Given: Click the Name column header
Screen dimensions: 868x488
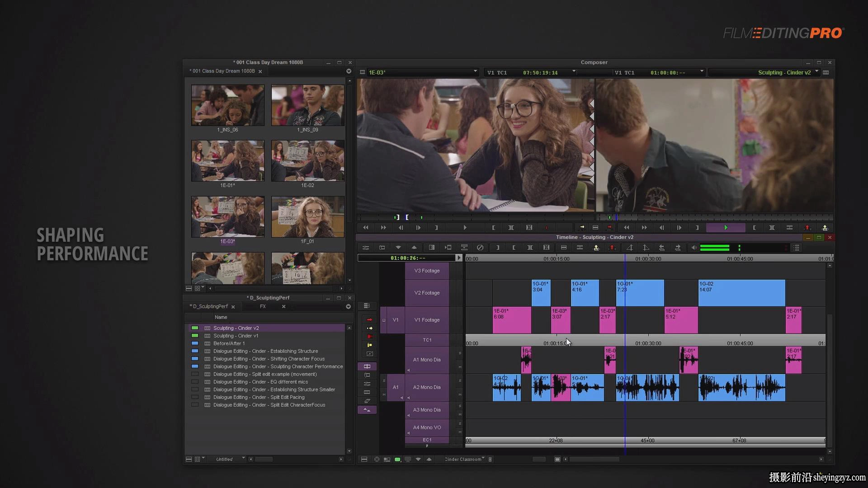Looking at the screenshot, I should point(221,317).
